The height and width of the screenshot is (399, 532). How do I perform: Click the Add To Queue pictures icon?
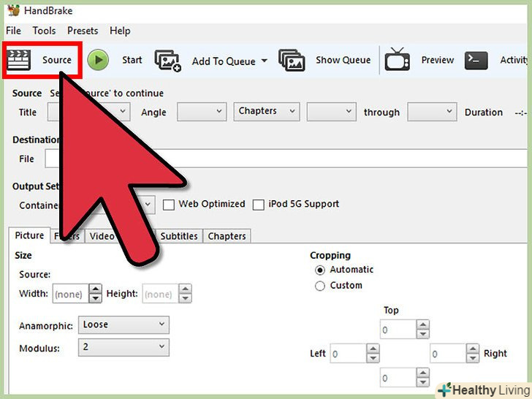click(x=167, y=61)
